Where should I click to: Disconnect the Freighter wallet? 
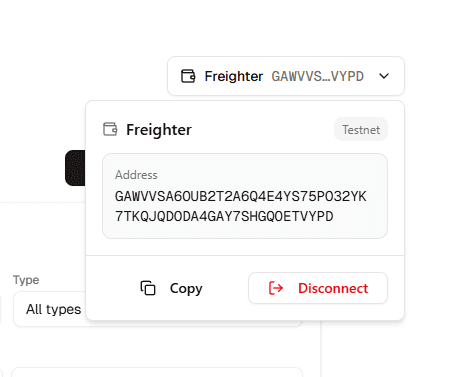point(318,288)
